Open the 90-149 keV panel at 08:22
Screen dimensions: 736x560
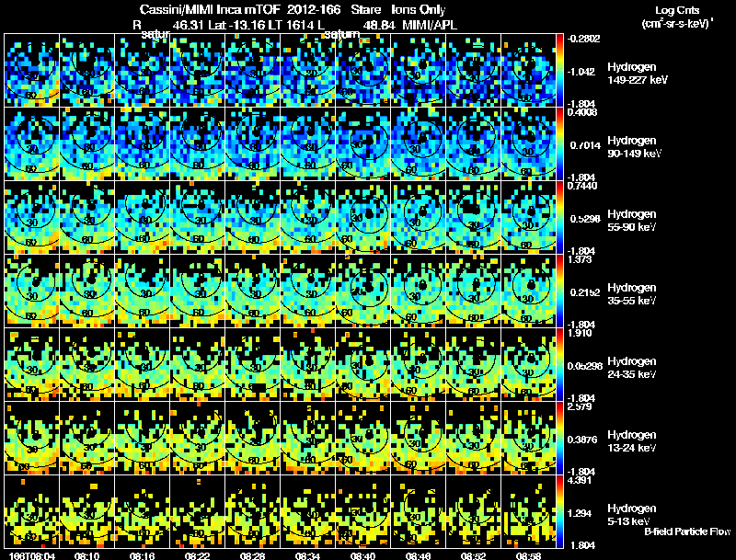[x=198, y=144]
